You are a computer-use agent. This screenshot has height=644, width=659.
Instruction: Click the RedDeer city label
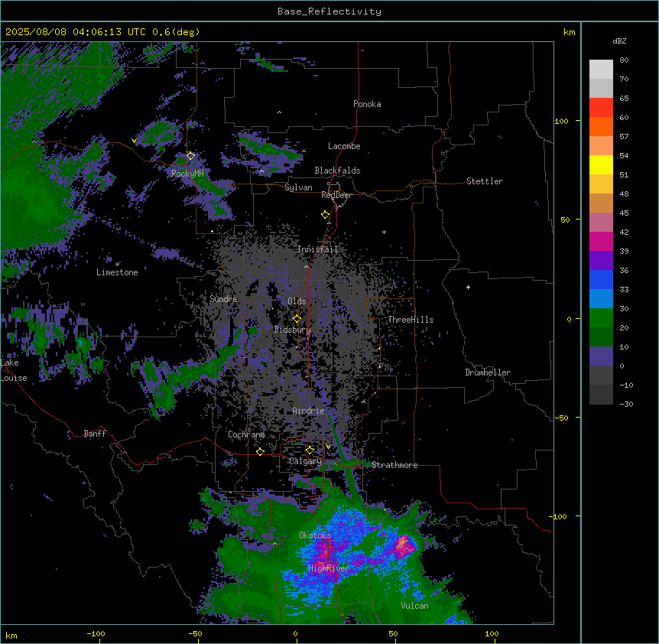tap(336, 195)
